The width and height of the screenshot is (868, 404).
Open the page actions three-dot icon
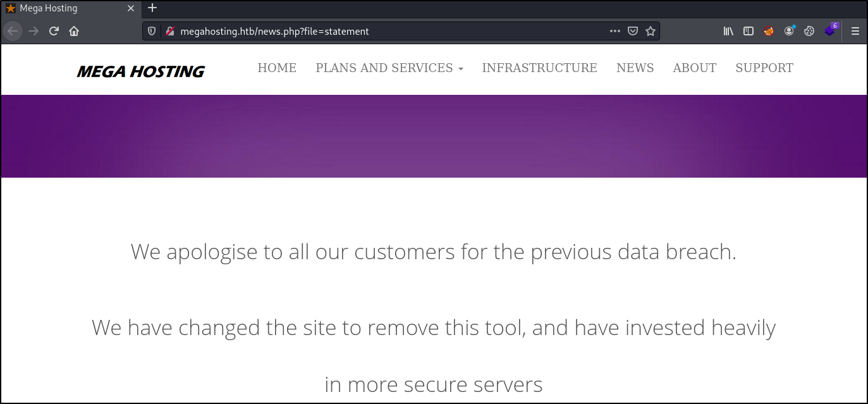point(614,30)
